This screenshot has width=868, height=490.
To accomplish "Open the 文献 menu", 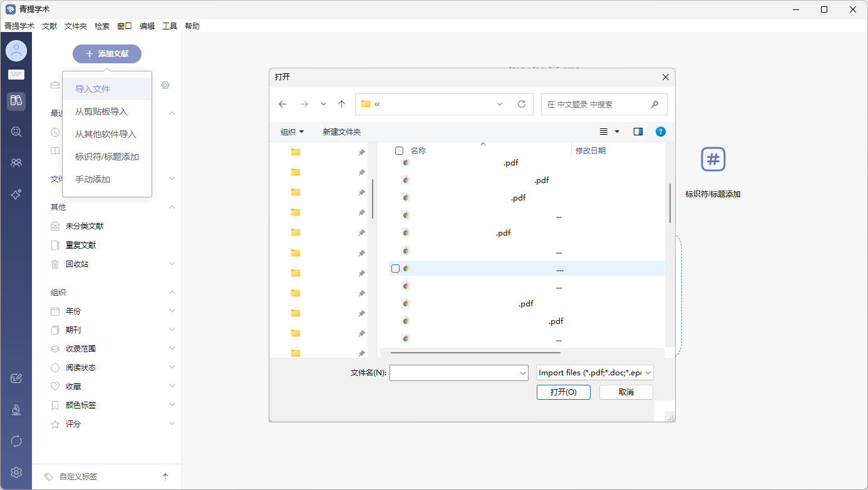I will (x=49, y=26).
